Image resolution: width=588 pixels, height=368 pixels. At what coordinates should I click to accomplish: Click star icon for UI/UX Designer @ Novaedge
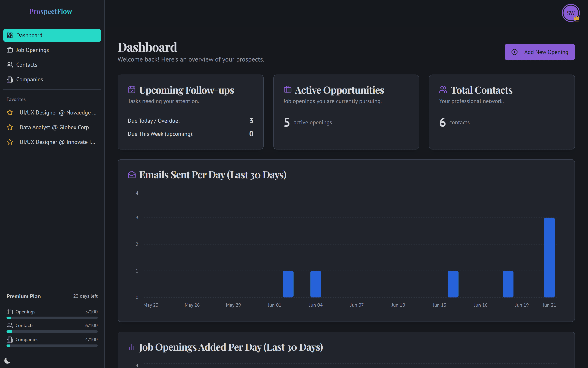(x=10, y=112)
